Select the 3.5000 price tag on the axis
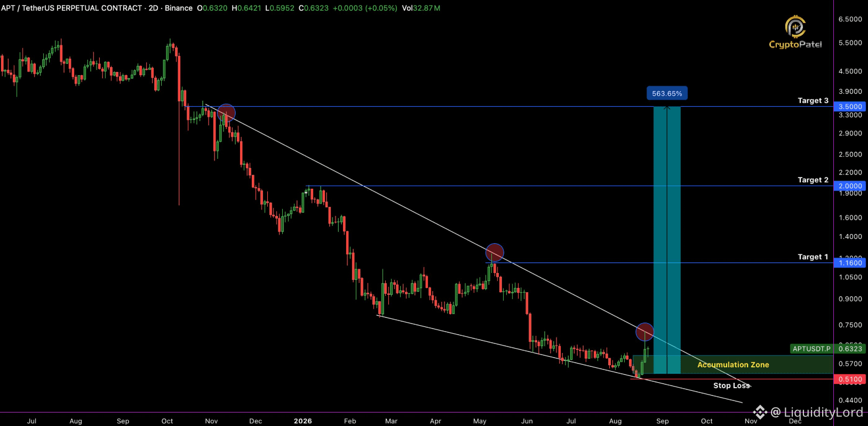This screenshot has height=426, width=868. point(850,107)
